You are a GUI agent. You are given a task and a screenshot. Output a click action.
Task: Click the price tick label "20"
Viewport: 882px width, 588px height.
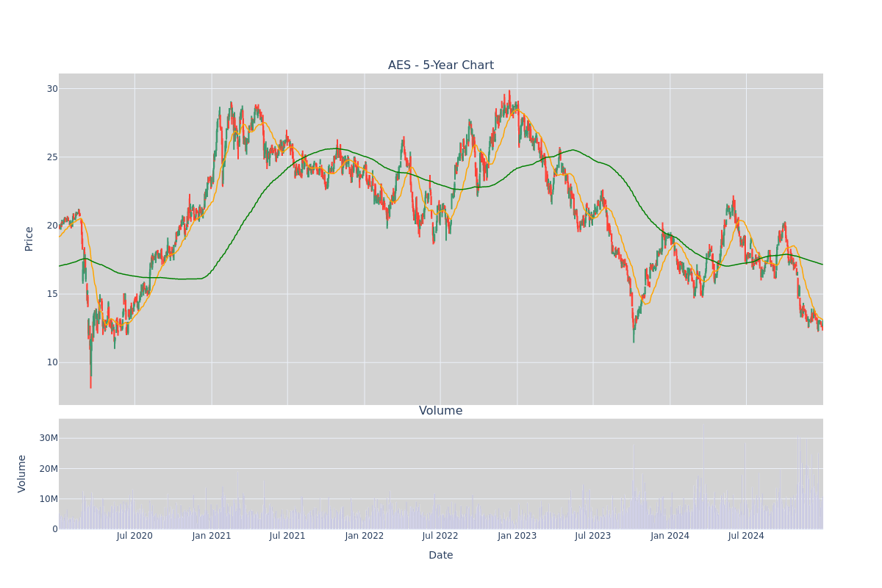point(52,226)
